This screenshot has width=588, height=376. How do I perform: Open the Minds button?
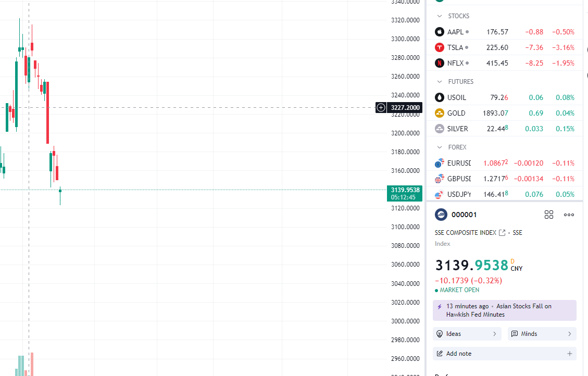pyautogui.click(x=542, y=334)
